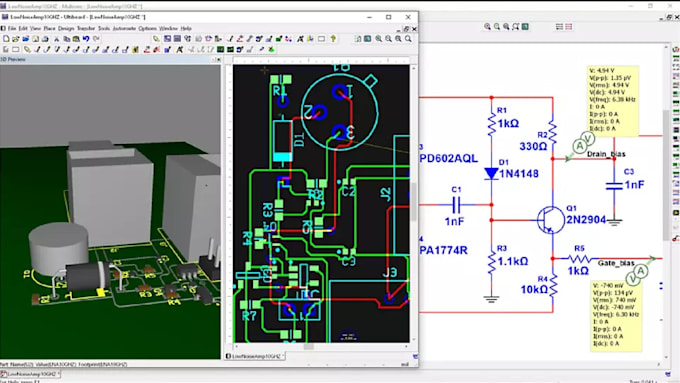Click the blue Open sample folder icon
This screenshot has height=383, width=680.
click(x=26, y=39)
